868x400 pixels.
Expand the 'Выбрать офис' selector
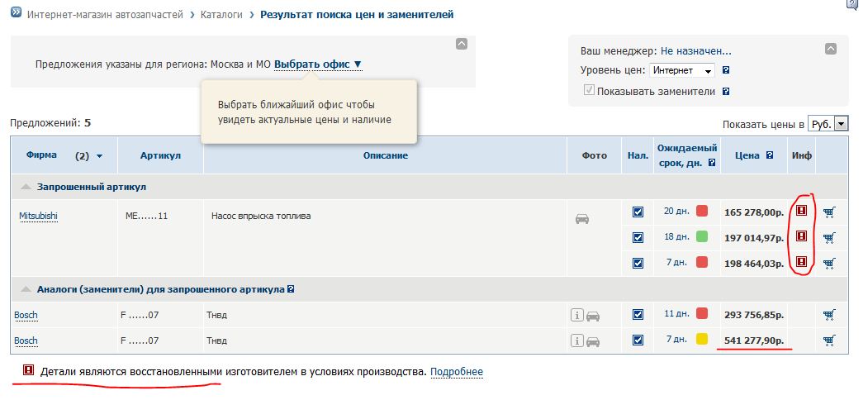click(x=318, y=64)
